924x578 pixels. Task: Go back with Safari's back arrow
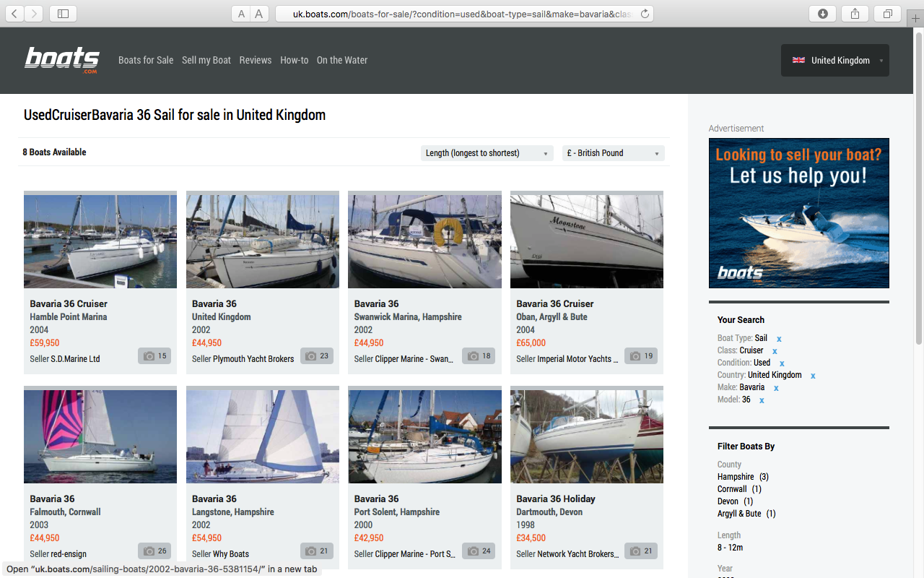click(14, 14)
